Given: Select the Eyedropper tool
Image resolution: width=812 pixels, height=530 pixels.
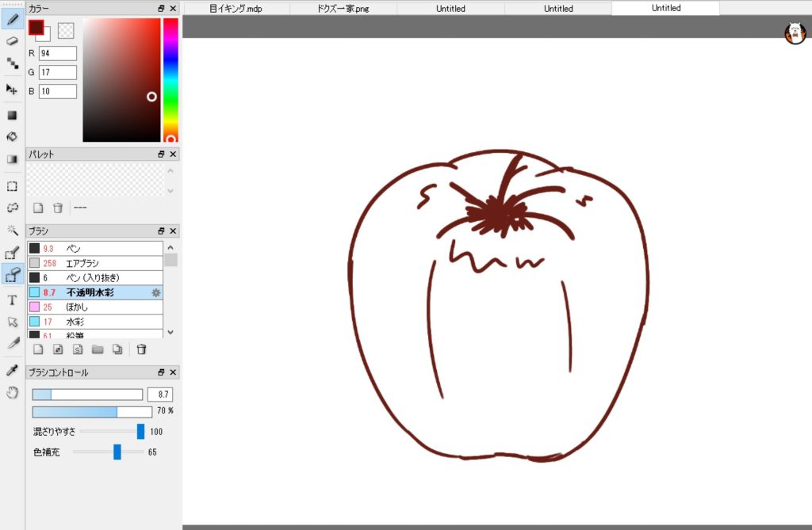Looking at the screenshot, I should tap(12, 370).
